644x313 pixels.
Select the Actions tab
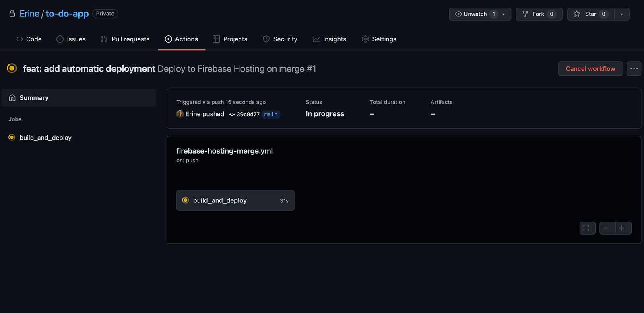click(x=182, y=39)
